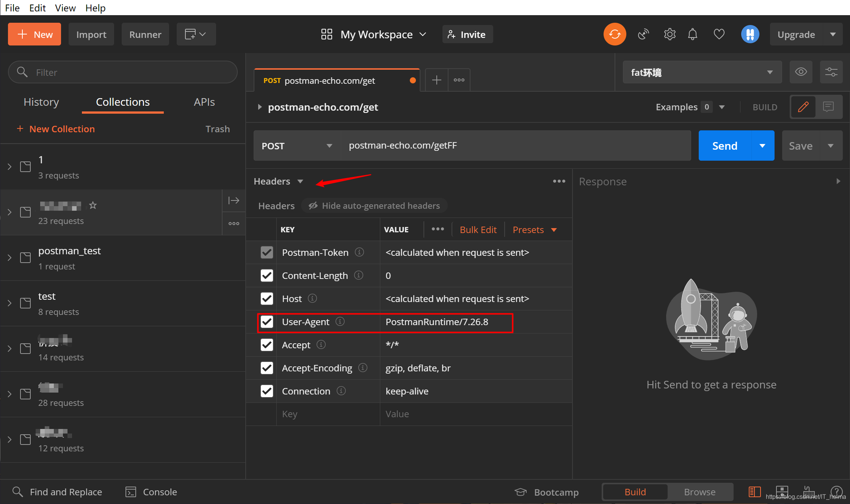Click the pencil edit icon near BUILD
This screenshot has height=504, width=850.
pos(803,107)
